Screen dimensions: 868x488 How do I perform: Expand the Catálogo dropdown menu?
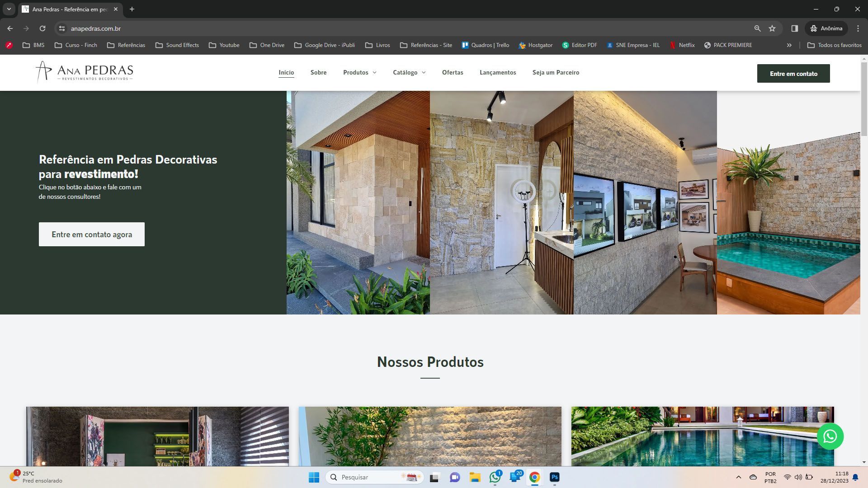409,72
